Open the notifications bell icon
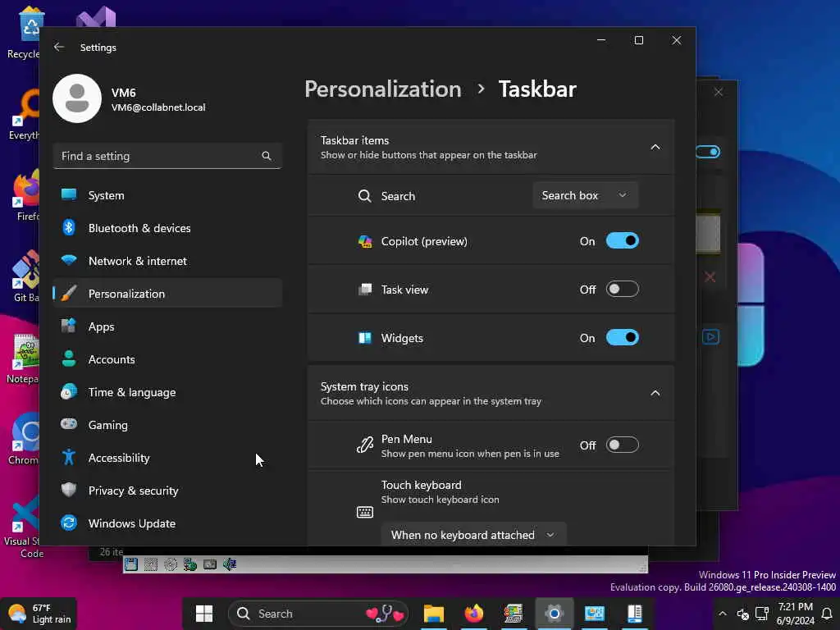The height and width of the screenshot is (630, 840). (827, 614)
